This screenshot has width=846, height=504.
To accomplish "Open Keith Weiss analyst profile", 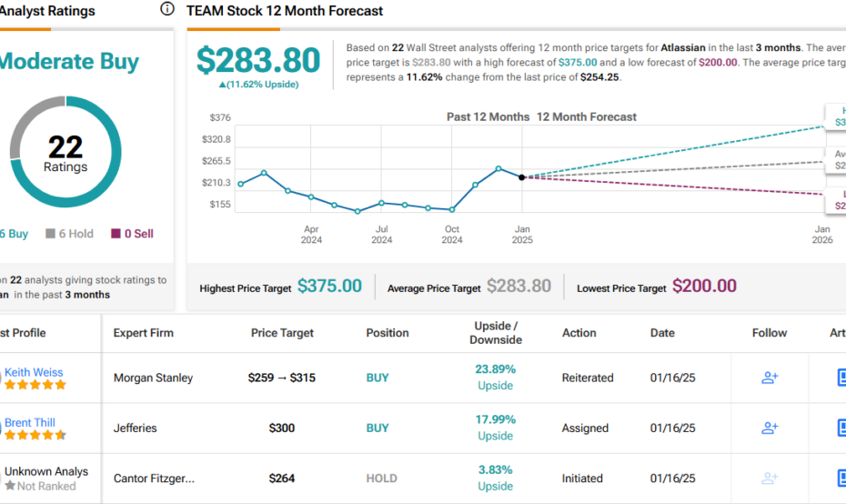I will (x=34, y=372).
